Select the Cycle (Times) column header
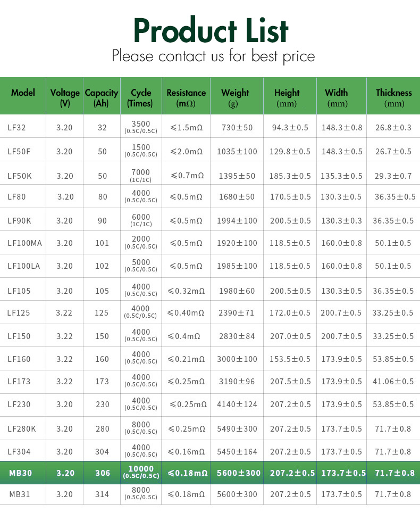The image size is (420, 512). point(141,98)
